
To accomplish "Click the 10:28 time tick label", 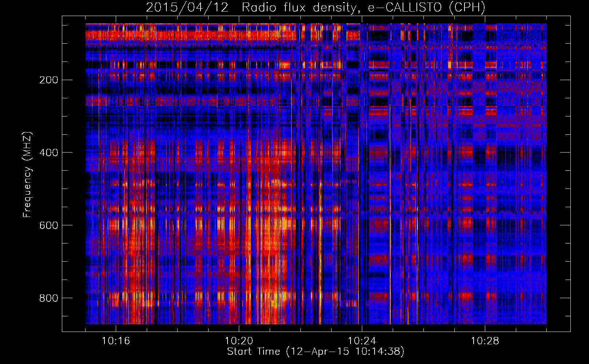I will [x=485, y=341].
